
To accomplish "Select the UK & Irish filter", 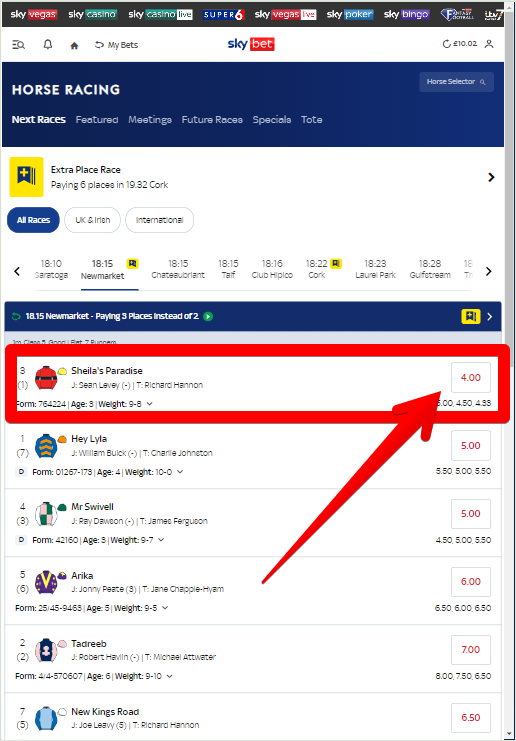I will pos(93,220).
